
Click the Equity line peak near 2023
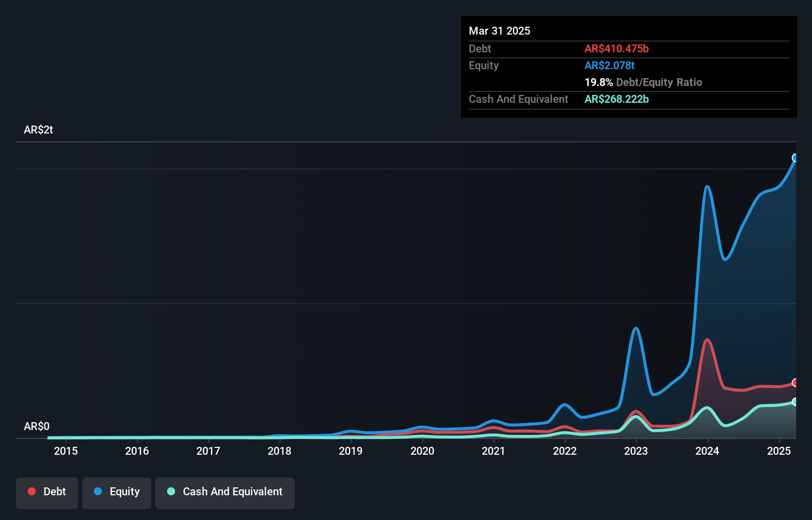coord(636,328)
